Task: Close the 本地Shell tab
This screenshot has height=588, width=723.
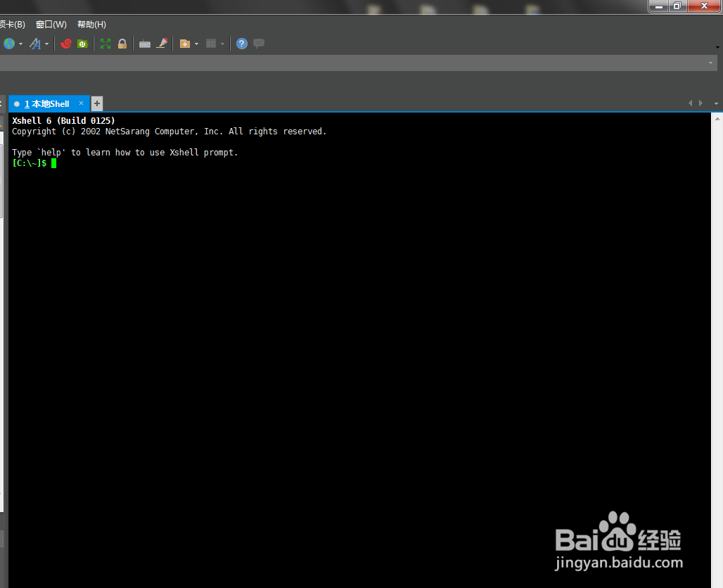Action: pyautogui.click(x=81, y=103)
